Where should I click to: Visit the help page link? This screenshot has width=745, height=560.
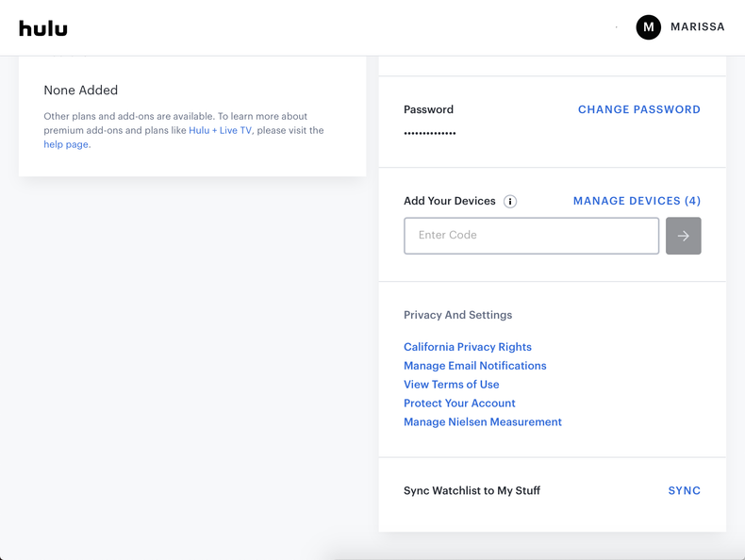coord(66,145)
